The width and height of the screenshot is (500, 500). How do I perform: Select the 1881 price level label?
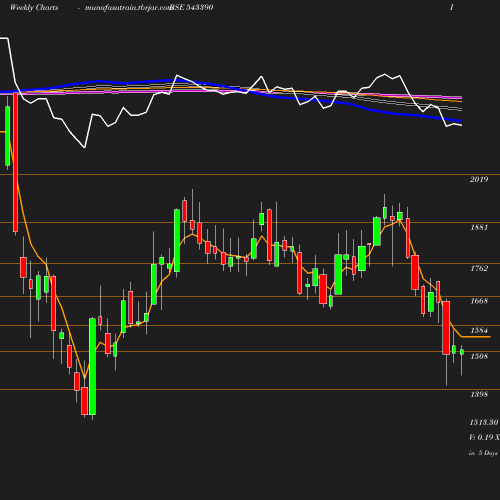pyautogui.click(x=479, y=227)
